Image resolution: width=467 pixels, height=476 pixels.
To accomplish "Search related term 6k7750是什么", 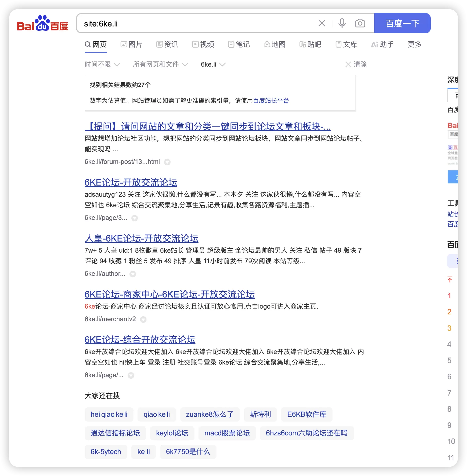I will [x=188, y=452].
